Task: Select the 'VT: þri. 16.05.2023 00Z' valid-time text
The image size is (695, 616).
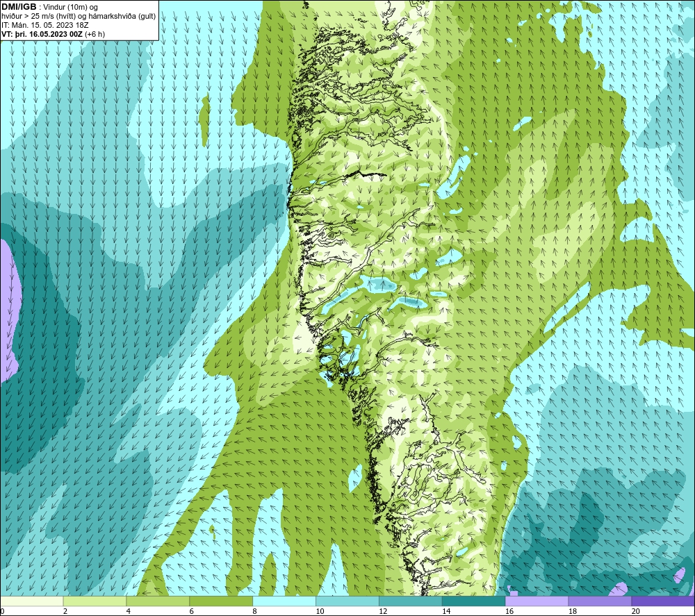Action: (42, 33)
